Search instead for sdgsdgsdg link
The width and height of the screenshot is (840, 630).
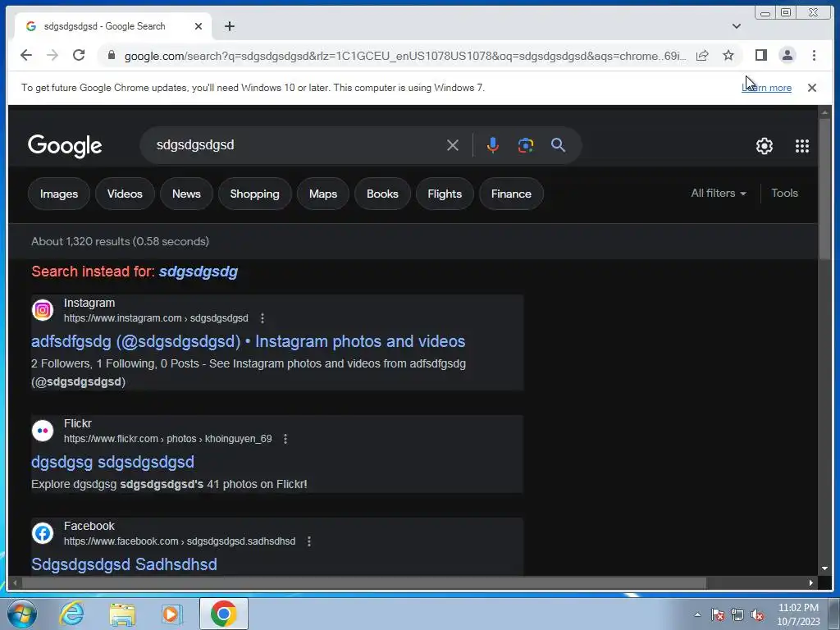[x=199, y=272]
